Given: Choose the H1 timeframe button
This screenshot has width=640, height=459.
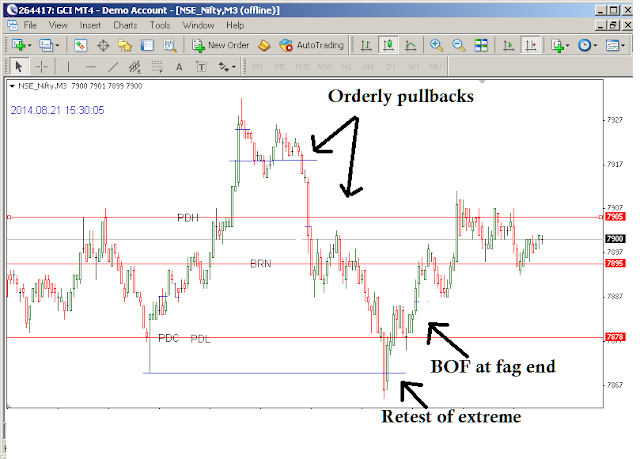Looking at the screenshot, I should 347,67.
